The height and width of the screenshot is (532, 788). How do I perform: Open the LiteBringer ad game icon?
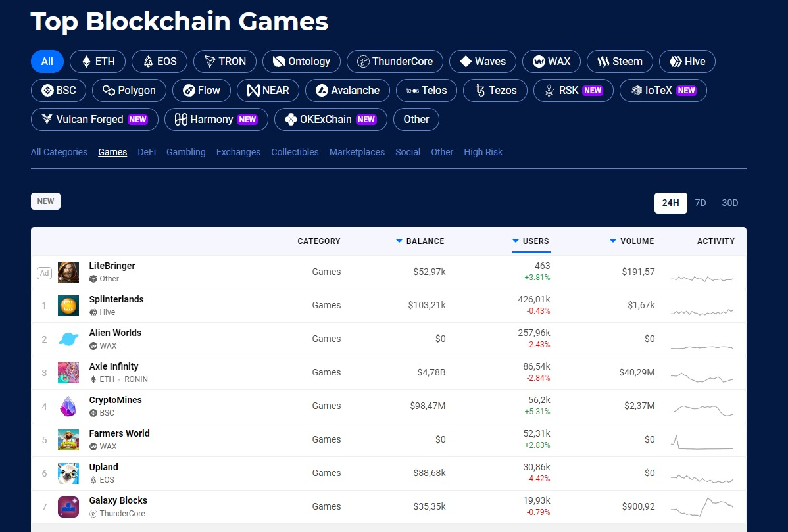pos(68,272)
